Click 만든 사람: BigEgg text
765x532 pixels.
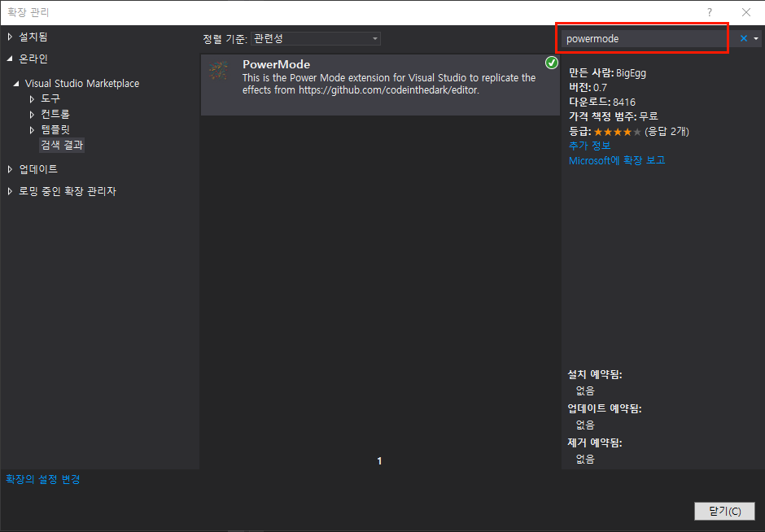(x=607, y=73)
